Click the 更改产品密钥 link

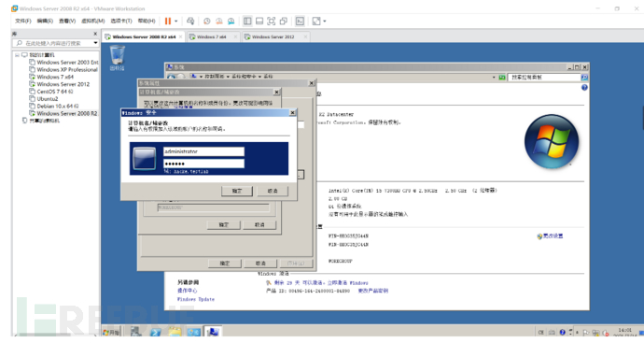point(373,291)
